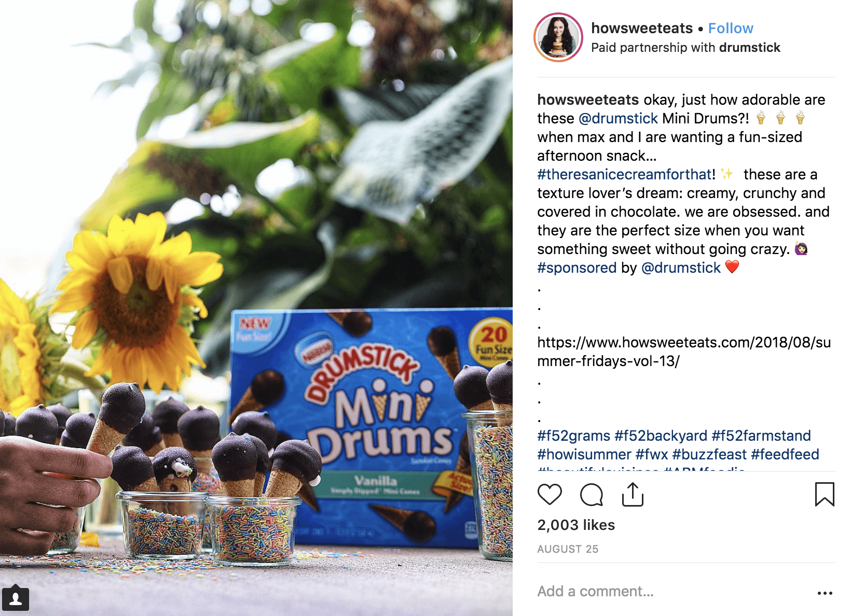Open @drumstick mention near Mini Drums
The height and width of the screenshot is (616, 851).
618,118
